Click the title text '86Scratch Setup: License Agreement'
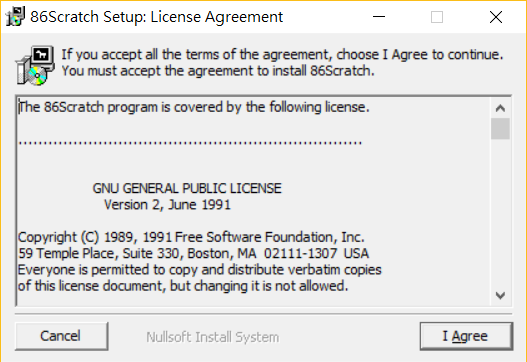Viewport: 527px width, 362px height. [x=157, y=17]
